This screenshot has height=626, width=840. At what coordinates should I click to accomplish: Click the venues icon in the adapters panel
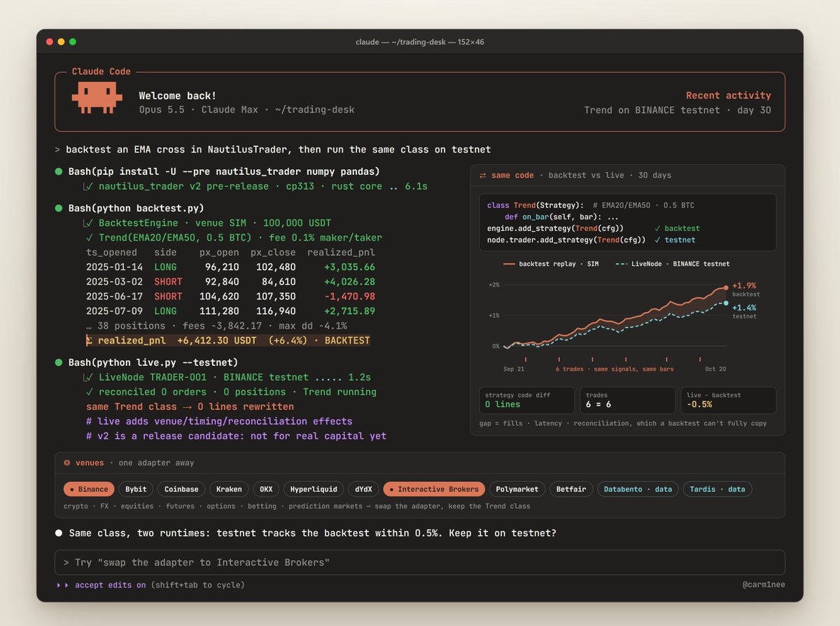tap(66, 462)
